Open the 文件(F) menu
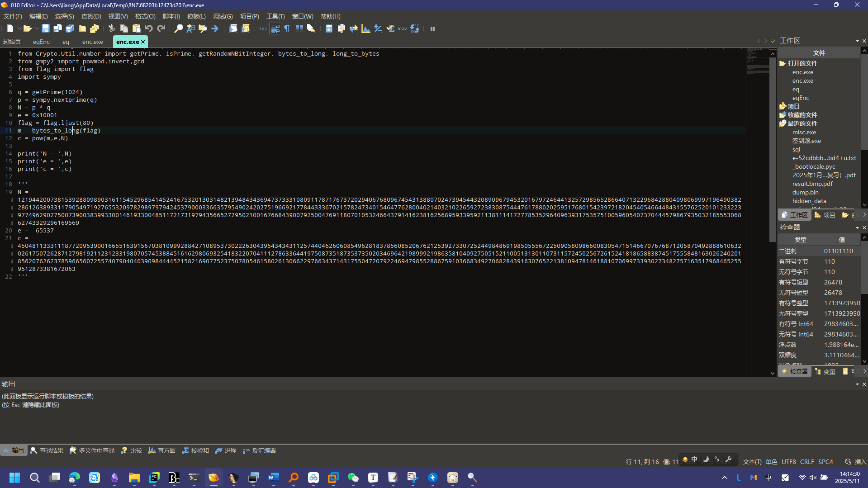 [x=13, y=16]
